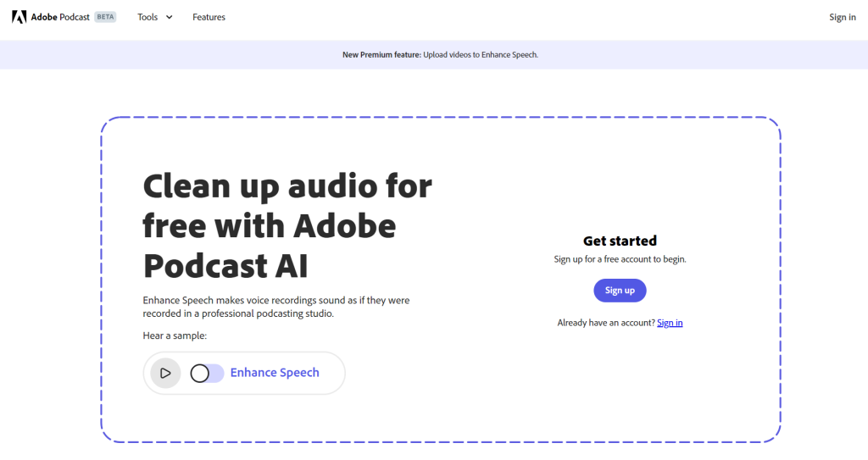Follow the Sign in link below Sign up
Image resolution: width=868 pixels, height=460 pixels.
tap(670, 323)
